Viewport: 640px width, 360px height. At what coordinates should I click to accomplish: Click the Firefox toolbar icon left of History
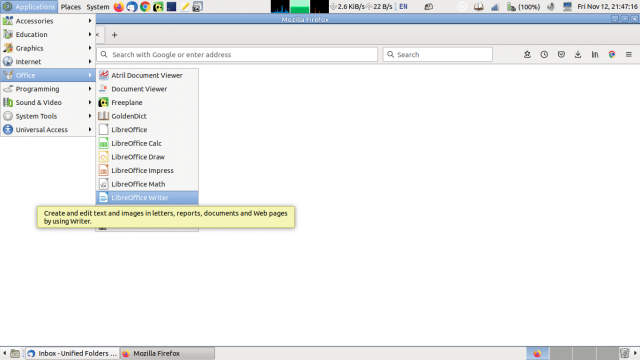tap(527, 54)
